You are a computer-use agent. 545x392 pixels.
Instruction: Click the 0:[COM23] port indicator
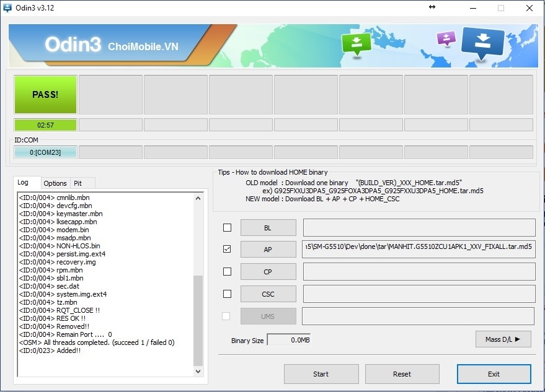tap(45, 152)
